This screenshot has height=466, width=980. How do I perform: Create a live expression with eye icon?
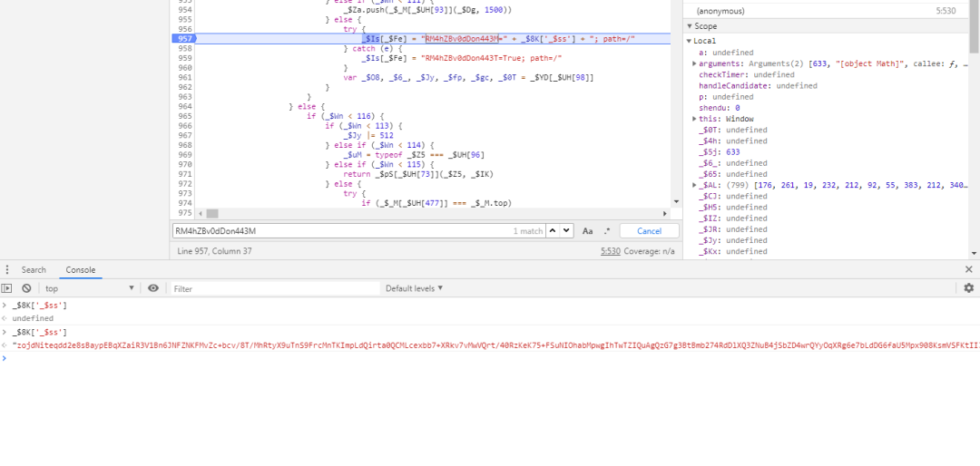pos(153,288)
